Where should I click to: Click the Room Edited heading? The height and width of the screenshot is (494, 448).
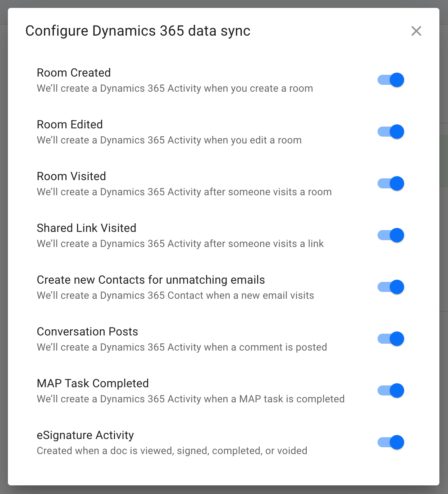[x=70, y=124]
